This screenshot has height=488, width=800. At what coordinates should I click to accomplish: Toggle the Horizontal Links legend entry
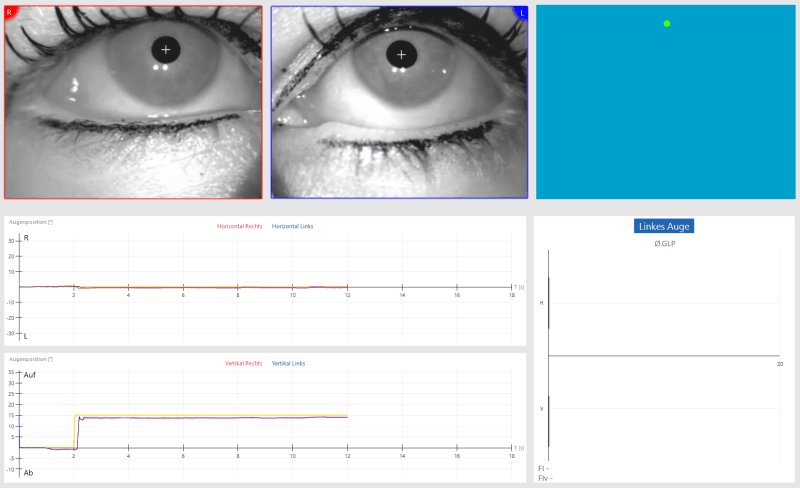(x=292, y=226)
